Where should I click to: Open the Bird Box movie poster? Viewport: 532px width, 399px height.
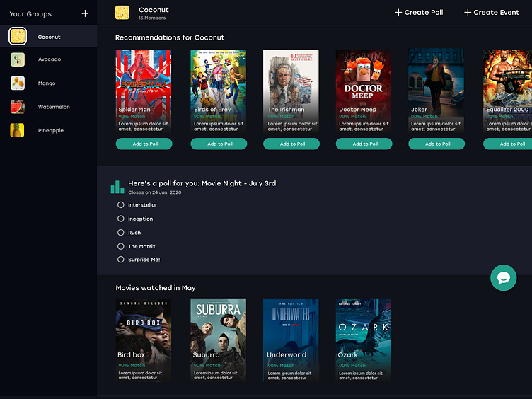[x=144, y=340]
